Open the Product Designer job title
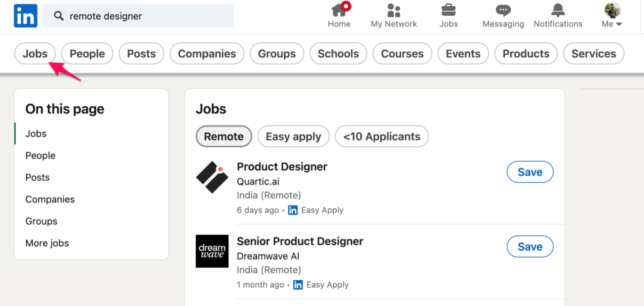The image size is (644, 306). point(282,167)
